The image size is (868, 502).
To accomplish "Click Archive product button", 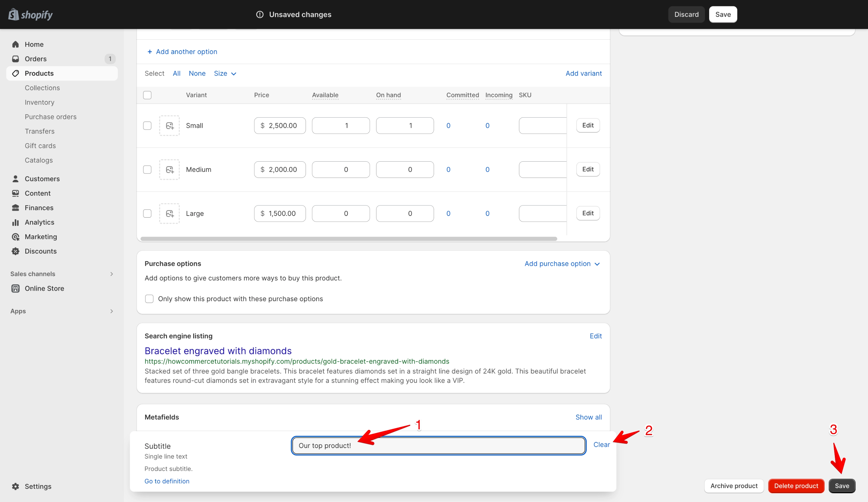I will coord(734,486).
